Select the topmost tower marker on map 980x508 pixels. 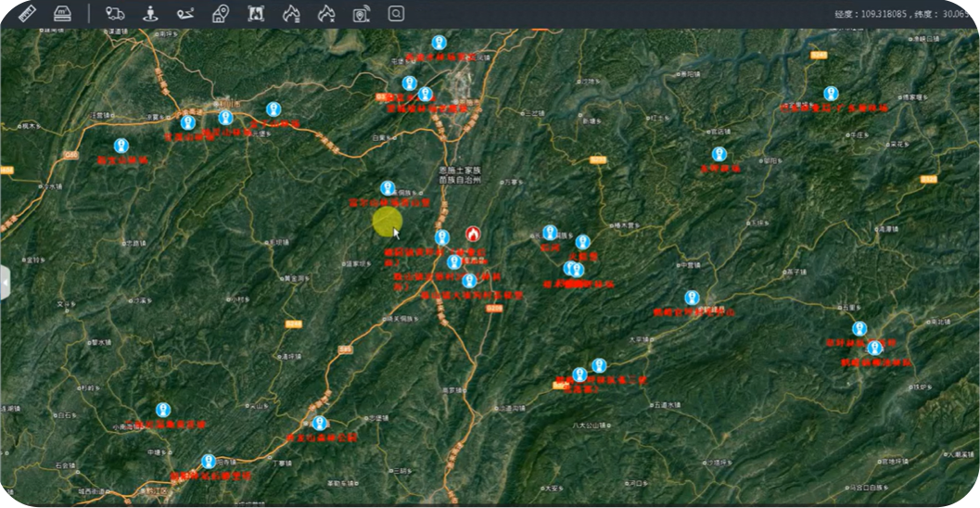[439, 43]
